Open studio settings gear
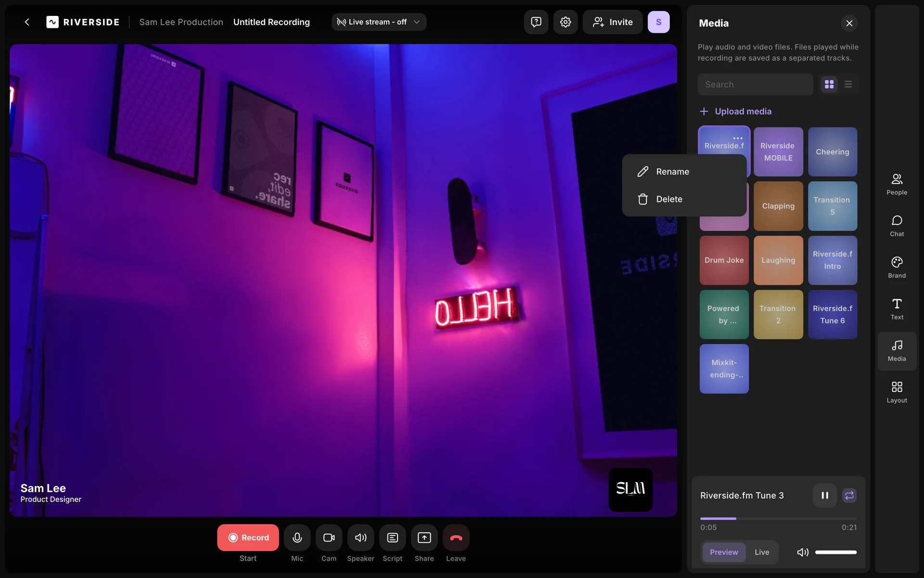The height and width of the screenshot is (578, 924). pyautogui.click(x=565, y=22)
